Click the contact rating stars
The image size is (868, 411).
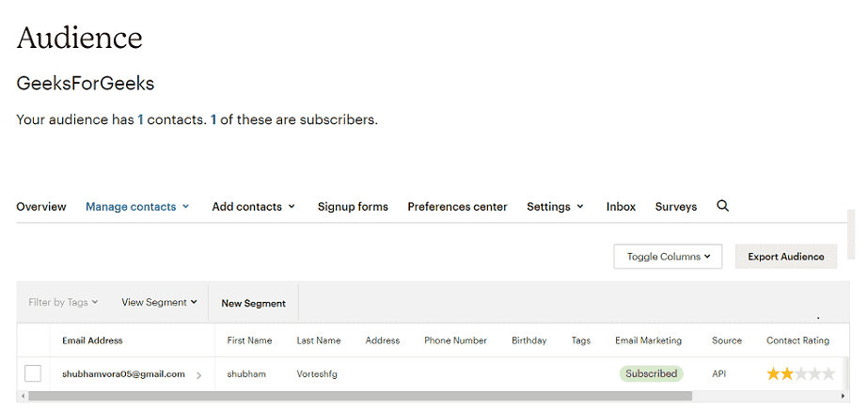click(800, 373)
